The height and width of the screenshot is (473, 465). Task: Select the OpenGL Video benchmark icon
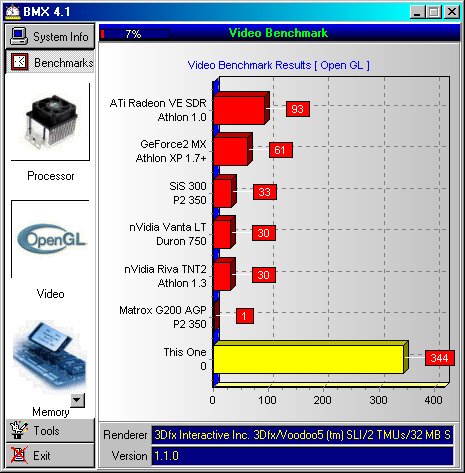(51, 240)
